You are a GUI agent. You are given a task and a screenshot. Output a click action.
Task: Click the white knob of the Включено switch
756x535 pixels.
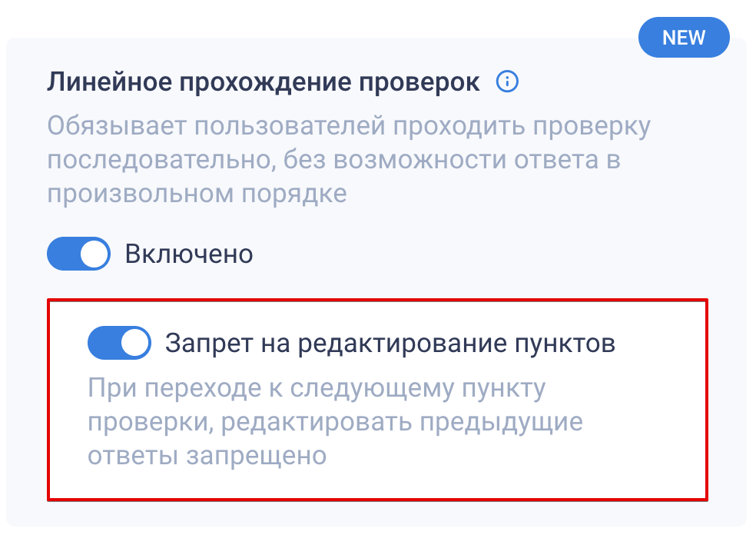[x=94, y=254]
